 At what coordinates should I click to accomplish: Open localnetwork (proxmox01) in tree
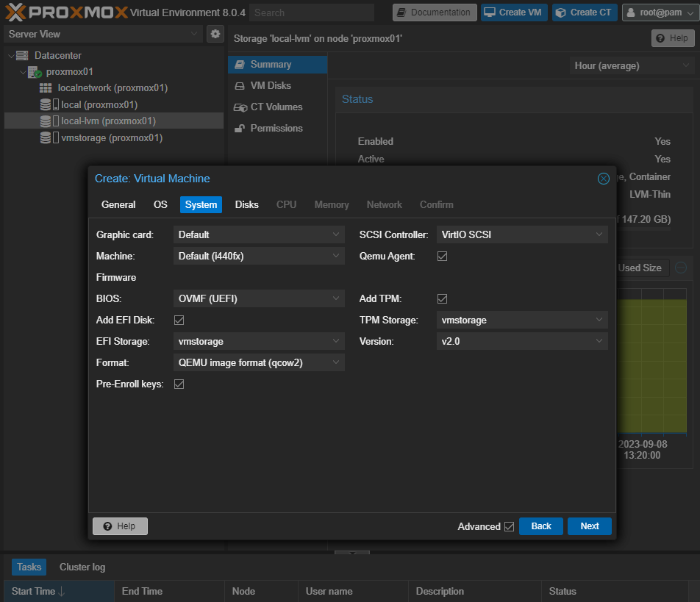(112, 87)
